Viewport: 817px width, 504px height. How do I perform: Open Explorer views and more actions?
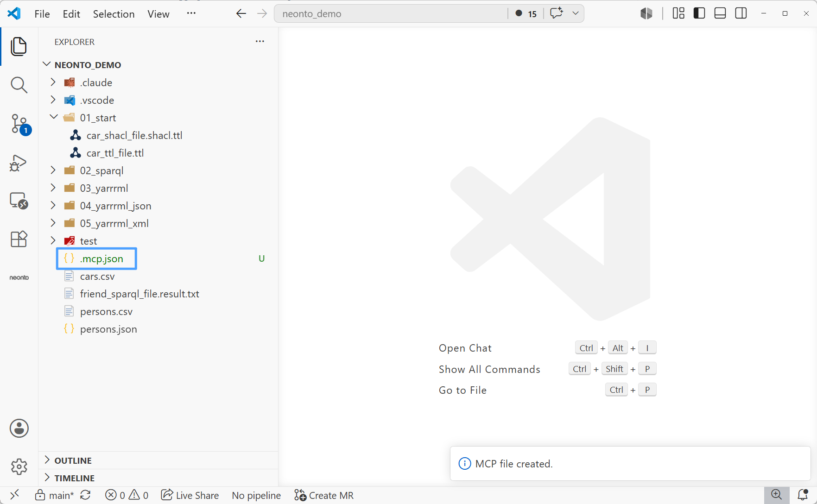pyautogui.click(x=260, y=42)
